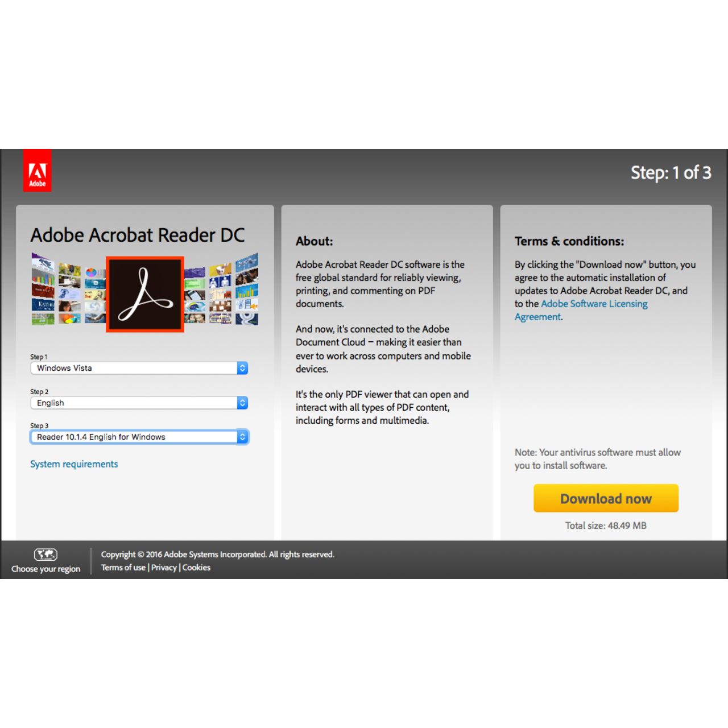Open the Adobe Software Licensing Agreement link
This screenshot has height=728, width=728.
[594, 304]
